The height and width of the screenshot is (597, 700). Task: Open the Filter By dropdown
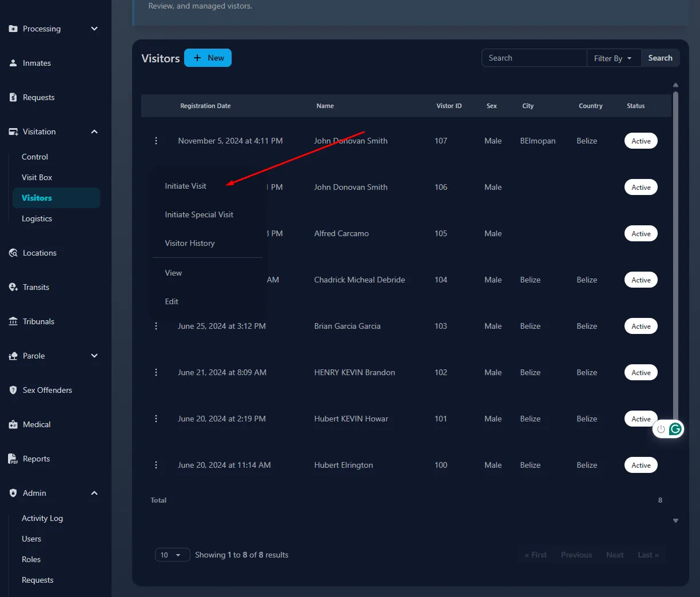[x=613, y=58]
